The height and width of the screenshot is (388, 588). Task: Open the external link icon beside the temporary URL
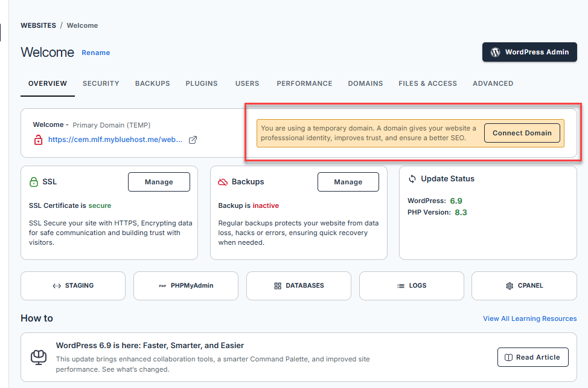coord(193,140)
